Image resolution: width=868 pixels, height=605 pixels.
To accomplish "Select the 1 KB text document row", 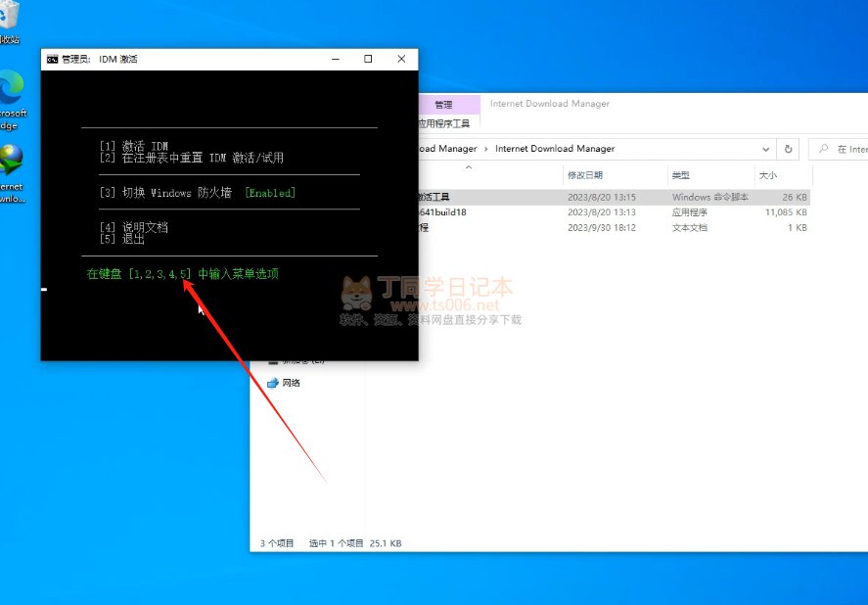I will pos(615,228).
